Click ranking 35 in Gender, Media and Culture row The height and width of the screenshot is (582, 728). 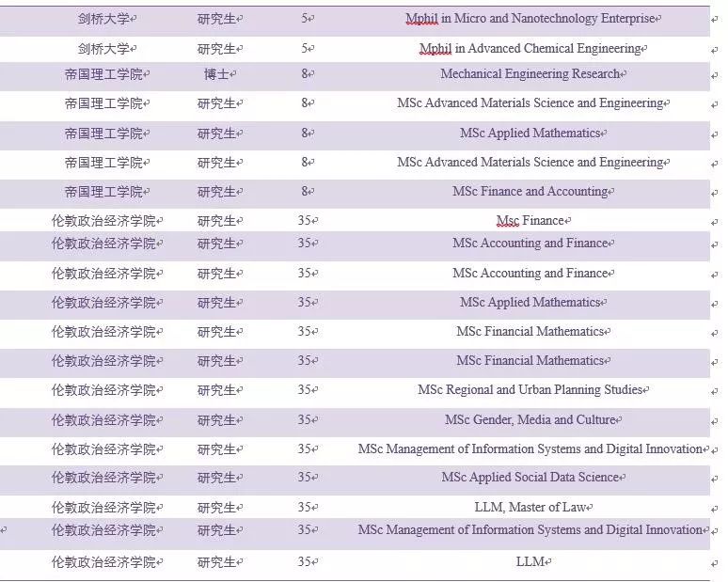coord(305,420)
